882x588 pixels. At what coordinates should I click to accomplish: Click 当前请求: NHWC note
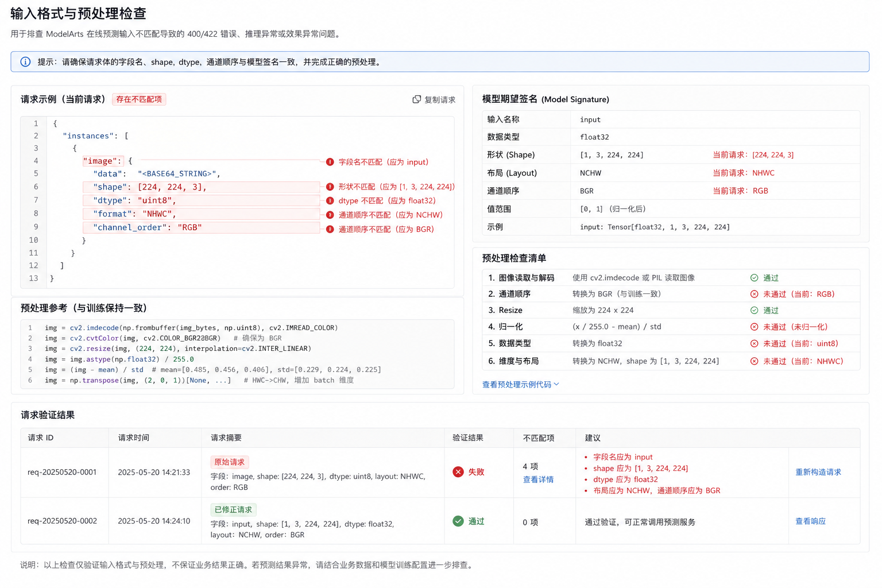tap(744, 173)
